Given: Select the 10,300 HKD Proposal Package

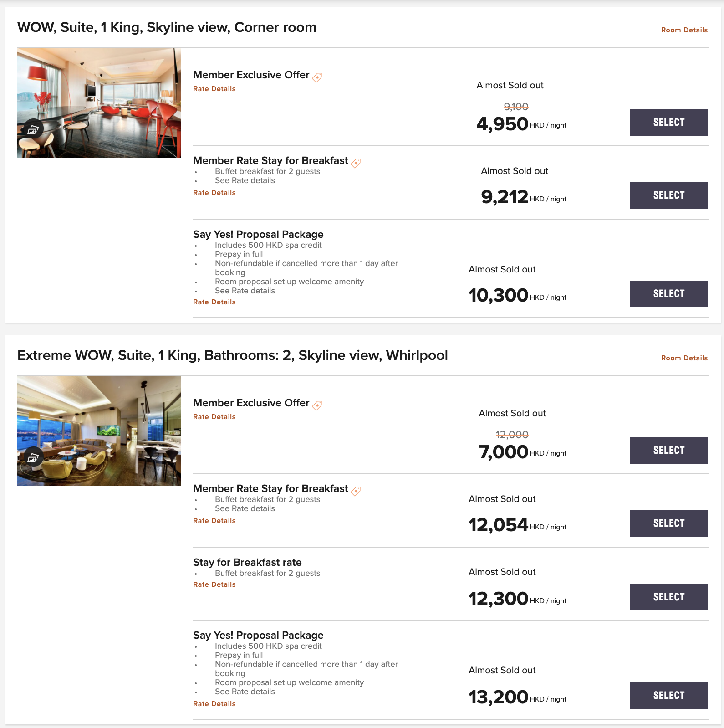Looking at the screenshot, I should [668, 294].
